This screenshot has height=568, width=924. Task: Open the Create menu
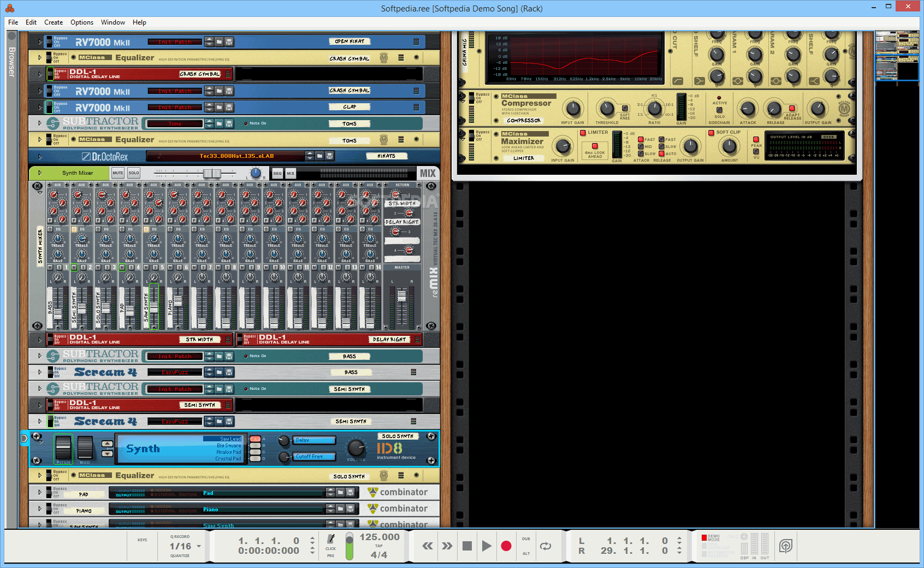[54, 22]
